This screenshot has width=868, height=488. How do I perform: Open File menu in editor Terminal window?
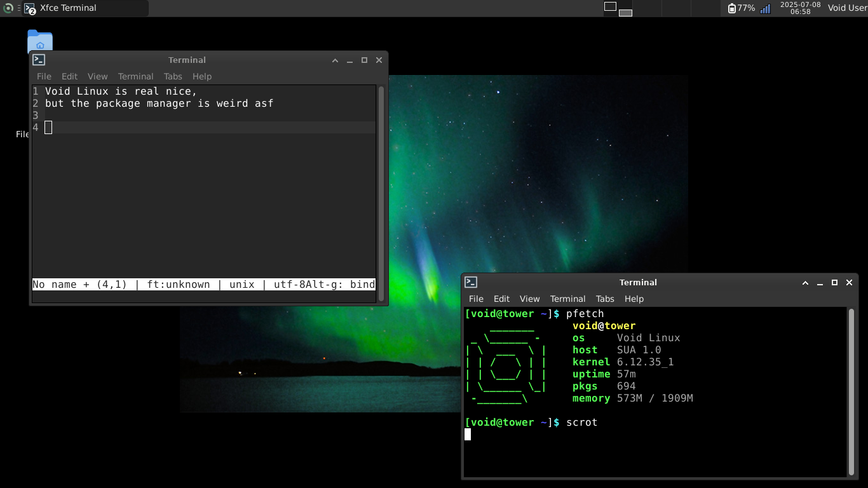44,76
